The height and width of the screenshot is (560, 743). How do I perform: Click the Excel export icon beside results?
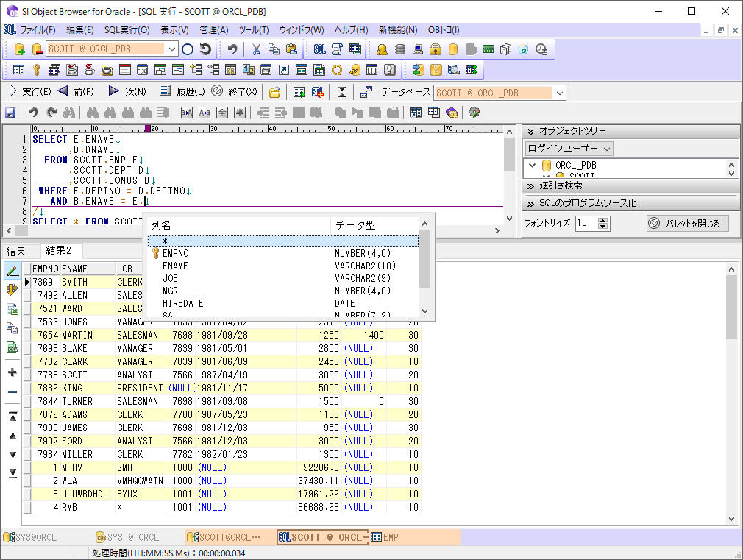(x=13, y=309)
